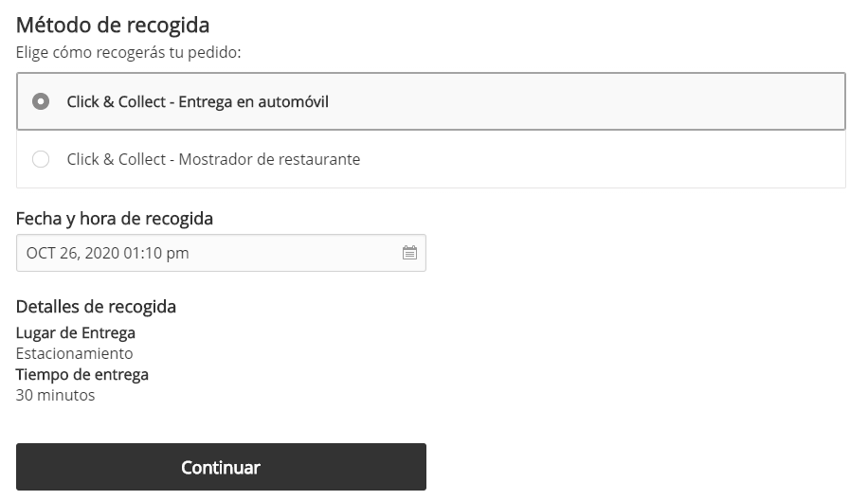Click the 'Fecha y hora de recogida' label
The width and height of the screenshot is (868, 500).
coord(115,219)
